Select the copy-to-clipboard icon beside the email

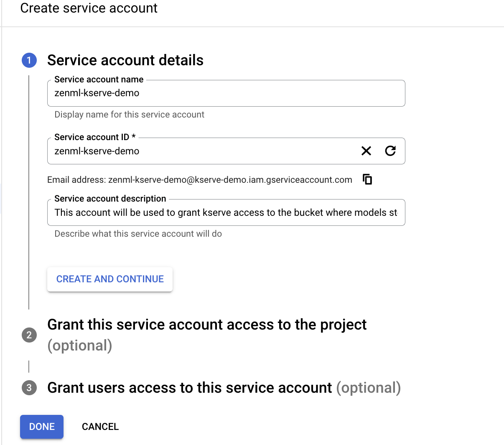(367, 179)
